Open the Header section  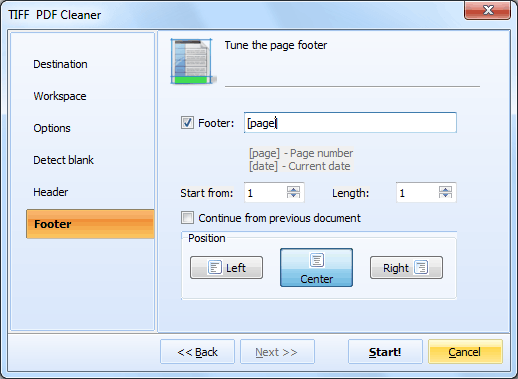click(x=51, y=192)
